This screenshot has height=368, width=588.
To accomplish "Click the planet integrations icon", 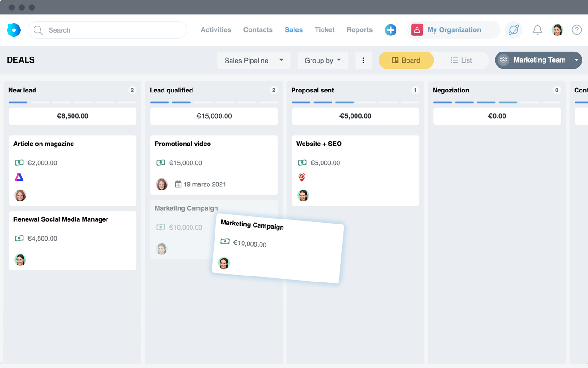I will [513, 29].
